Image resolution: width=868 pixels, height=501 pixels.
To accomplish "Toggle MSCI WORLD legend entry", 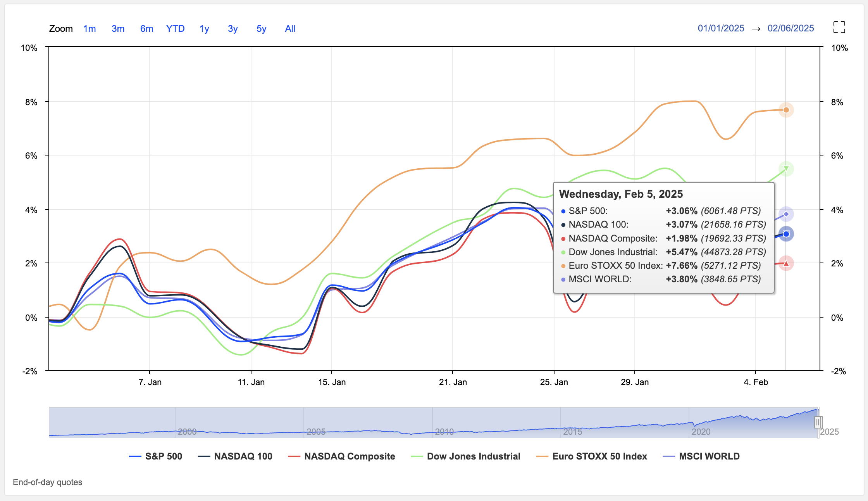I will [x=701, y=456].
